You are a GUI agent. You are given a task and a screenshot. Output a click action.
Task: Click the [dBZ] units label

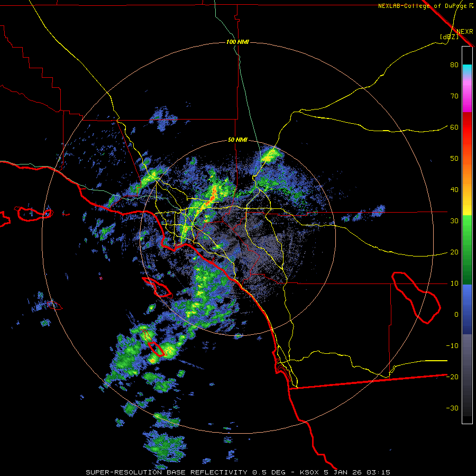tap(449, 36)
